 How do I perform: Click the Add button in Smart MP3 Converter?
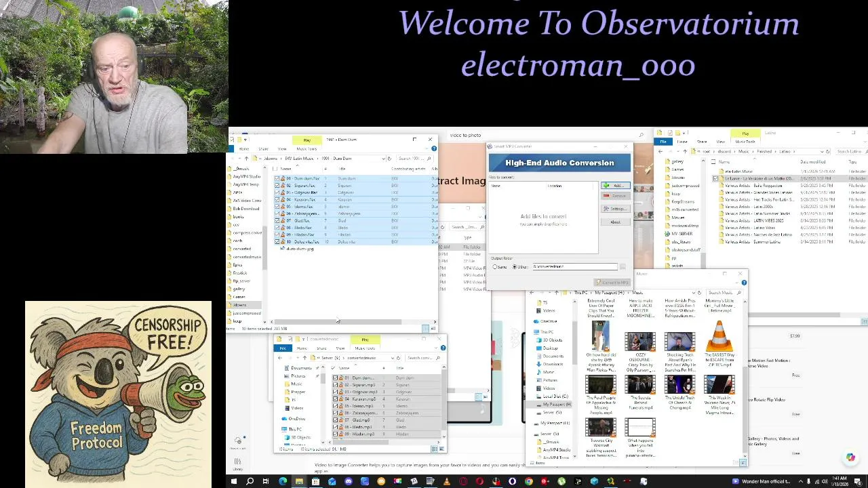coord(615,186)
